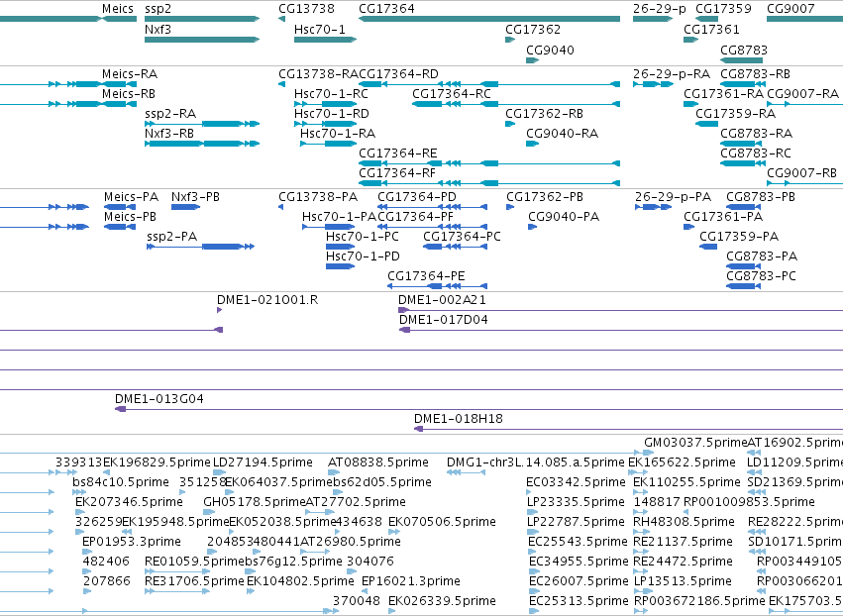
Task: Select the CG9007-RA transcript label
Action: point(802,93)
